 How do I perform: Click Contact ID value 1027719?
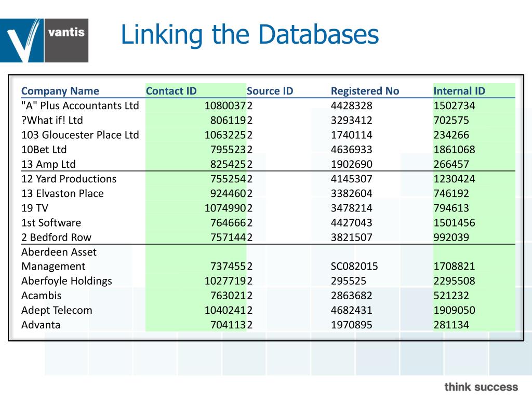(225, 281)
